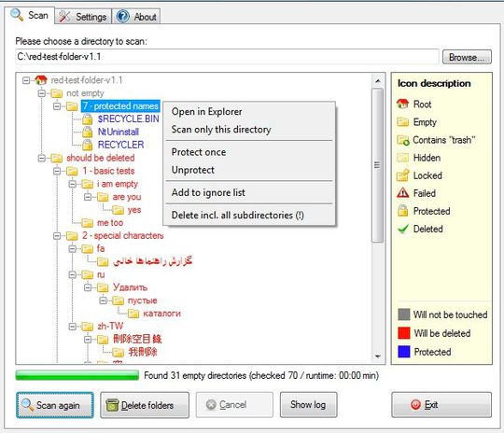Collapse the '2 - special characters' node
504x433 pixels.
pos(57,235)
